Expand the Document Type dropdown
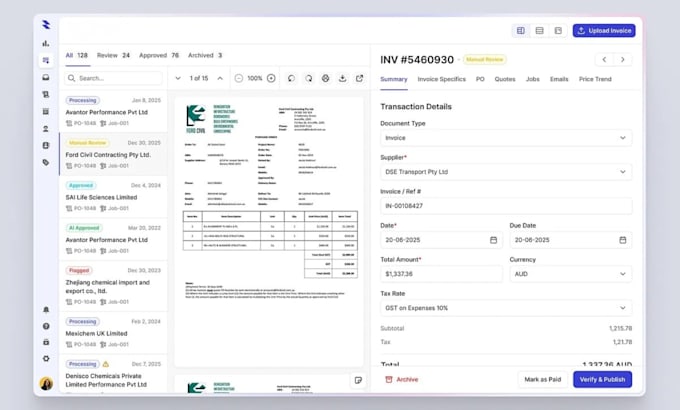This screenshot has height=410, width=680. point(506,138)
